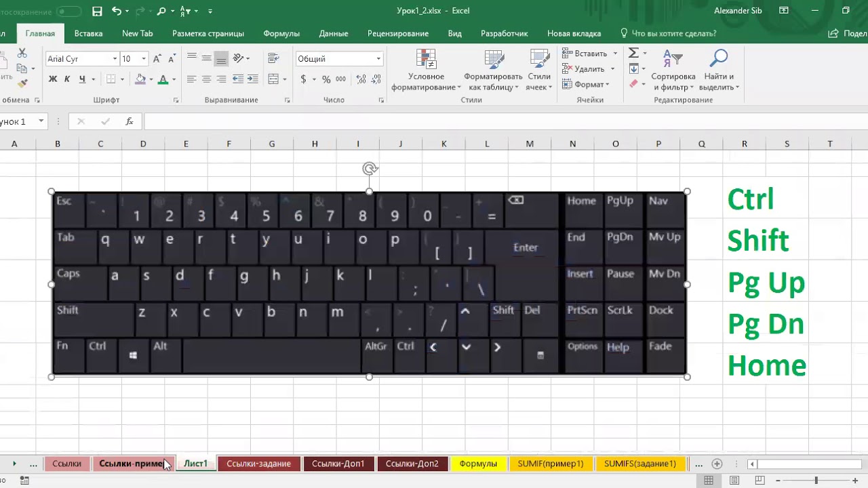868x488 pixels.
Task: Click the Save icon in the title bar
Action: coord(97,11)
